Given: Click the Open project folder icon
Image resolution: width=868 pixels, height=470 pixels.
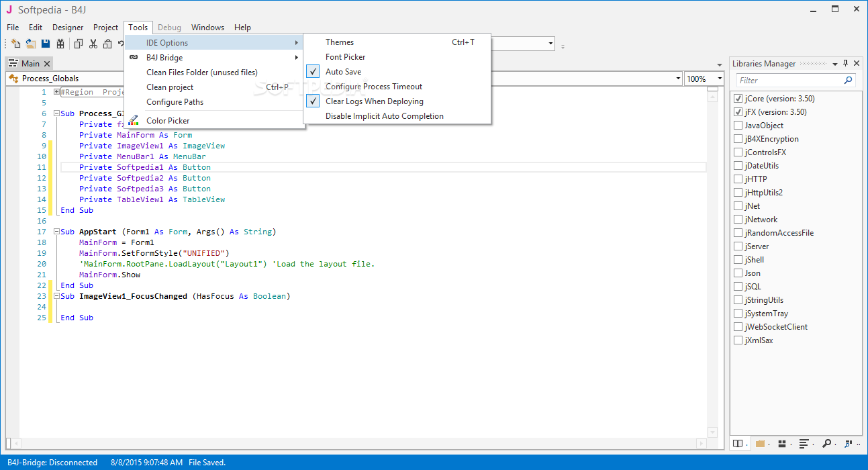Looking at the screenshot, I should [31, 44].
